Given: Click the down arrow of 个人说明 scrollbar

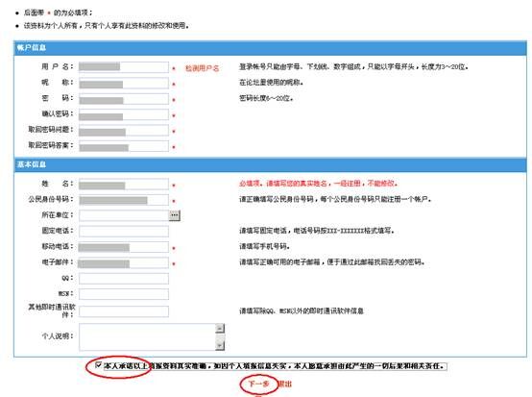Looking at the screenshot, I should [x=220, y=345].
